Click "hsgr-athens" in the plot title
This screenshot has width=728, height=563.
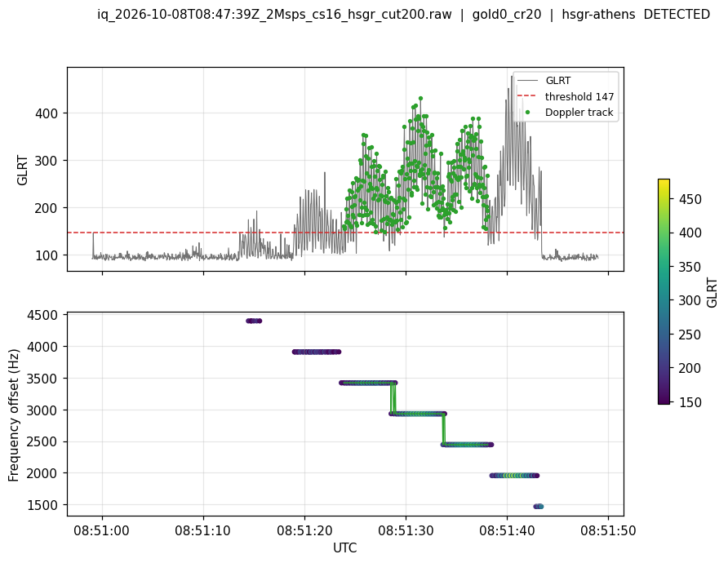(x=598, y=15)
